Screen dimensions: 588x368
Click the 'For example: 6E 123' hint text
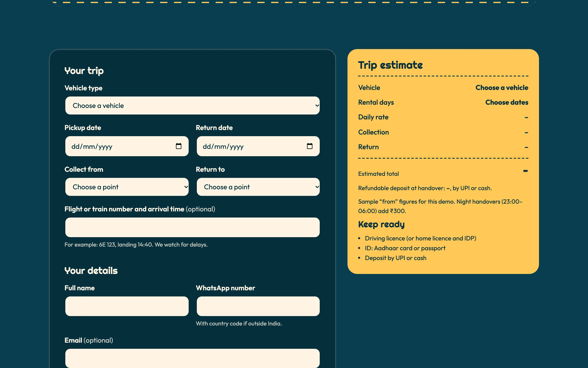(136, 245)
